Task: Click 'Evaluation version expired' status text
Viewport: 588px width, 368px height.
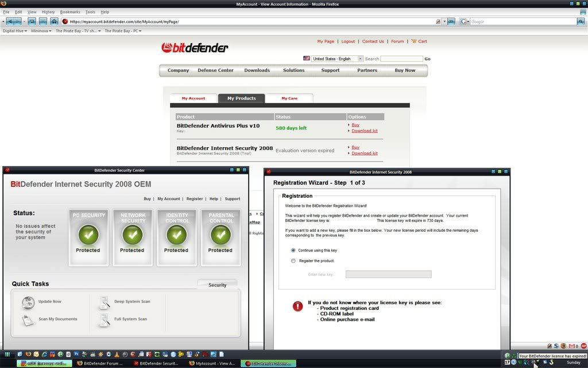Action: tap(305, 151)
